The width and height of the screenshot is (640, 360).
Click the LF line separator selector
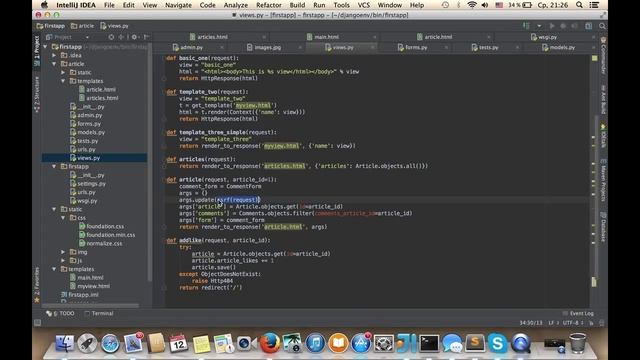pos(553,323)
